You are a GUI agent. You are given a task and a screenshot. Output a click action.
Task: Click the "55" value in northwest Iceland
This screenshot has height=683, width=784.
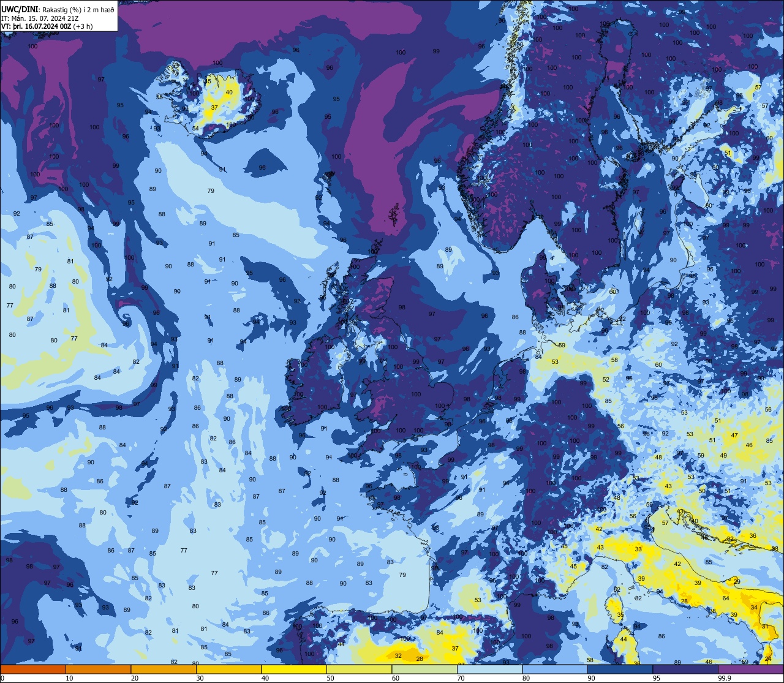(x=159, y=97)
